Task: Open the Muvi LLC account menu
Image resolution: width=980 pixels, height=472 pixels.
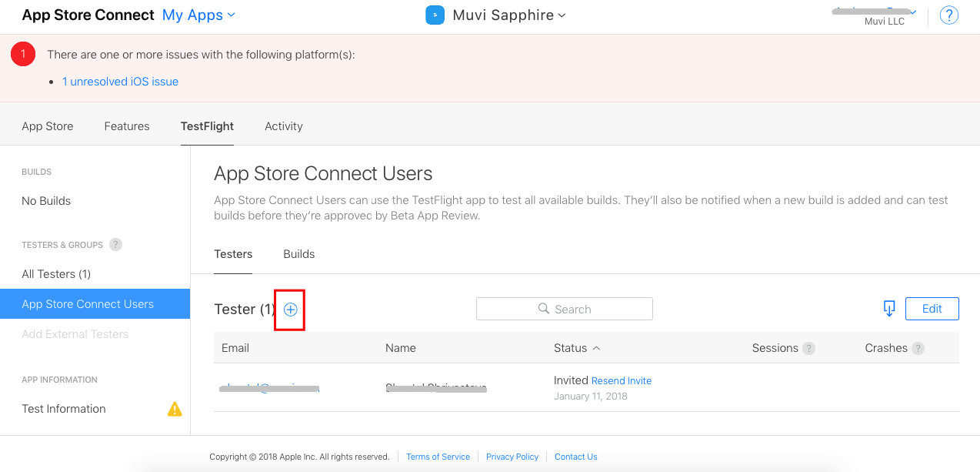Action: tap(884, 16)
